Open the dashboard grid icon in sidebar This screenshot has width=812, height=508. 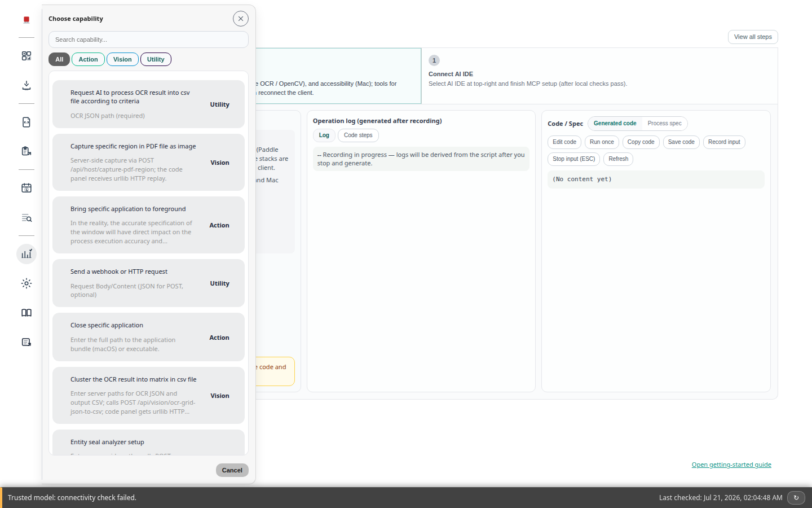coord(27,56)
